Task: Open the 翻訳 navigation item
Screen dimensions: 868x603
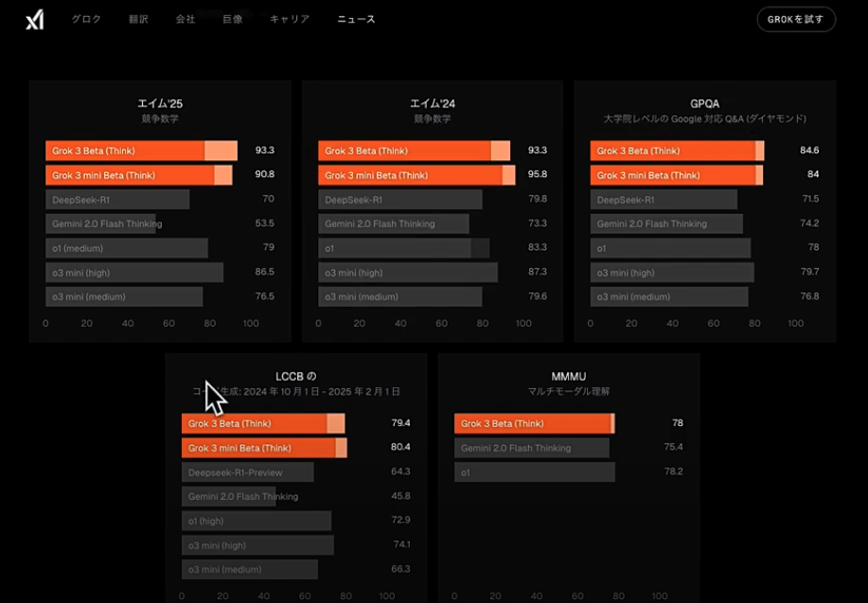Action: coord(138,19)
